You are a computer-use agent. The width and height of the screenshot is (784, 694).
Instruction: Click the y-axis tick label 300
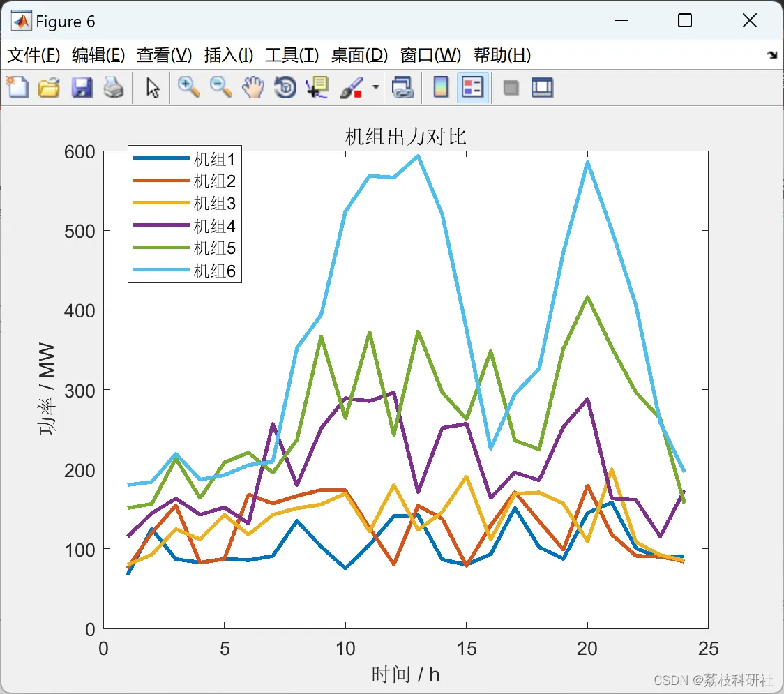pyautogui.click(x=80, y=391)
